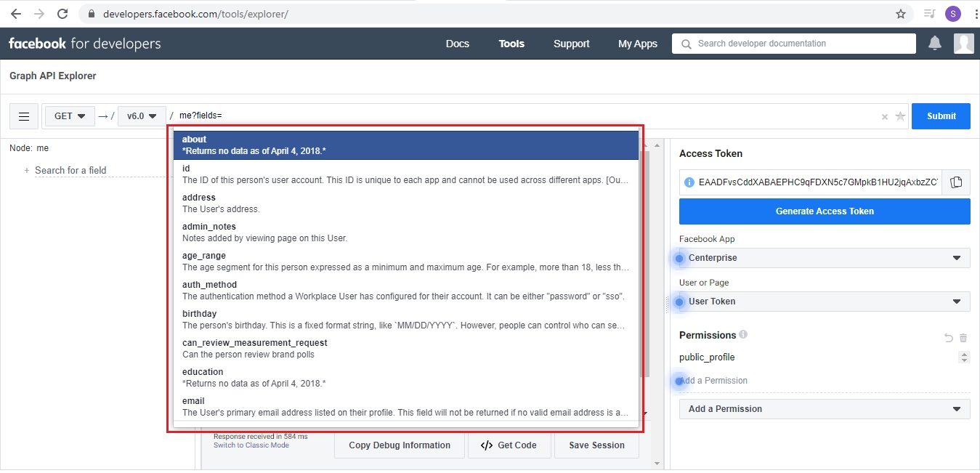980x473 pixels.
Task: Click the hamburger menu icon beside GET
Action: click(24, 116)
